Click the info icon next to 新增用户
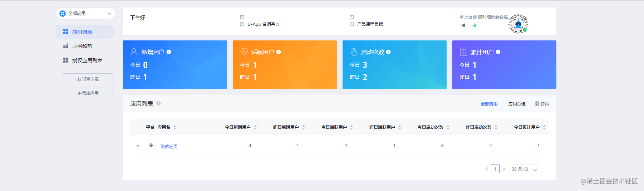 pyautogui.click(x=169, y=52)
